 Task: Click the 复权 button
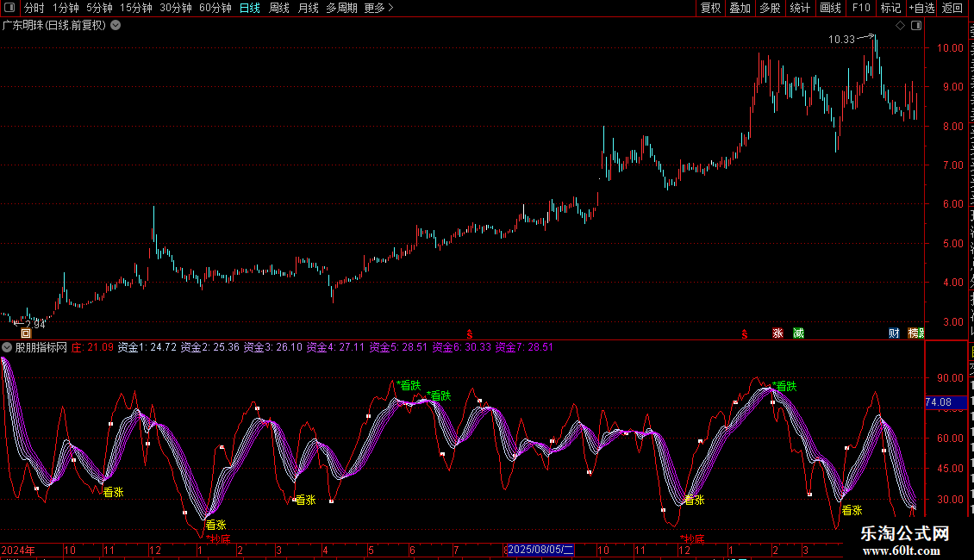tap(710, 8)
